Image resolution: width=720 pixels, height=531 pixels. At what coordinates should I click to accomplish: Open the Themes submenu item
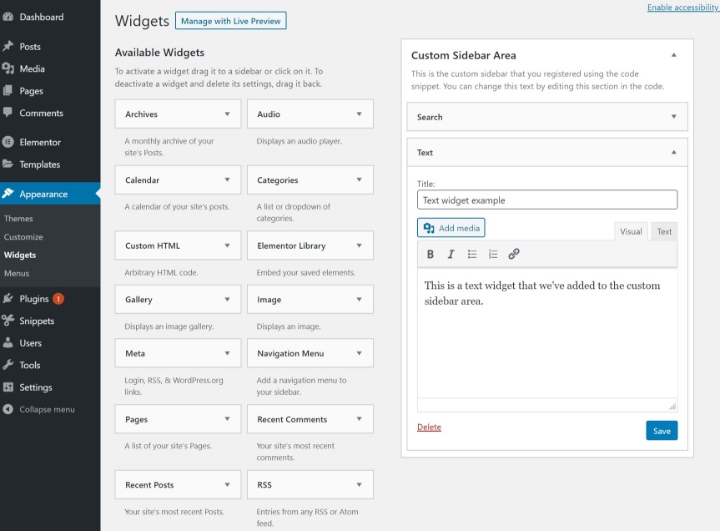click(x=18, y=219)
